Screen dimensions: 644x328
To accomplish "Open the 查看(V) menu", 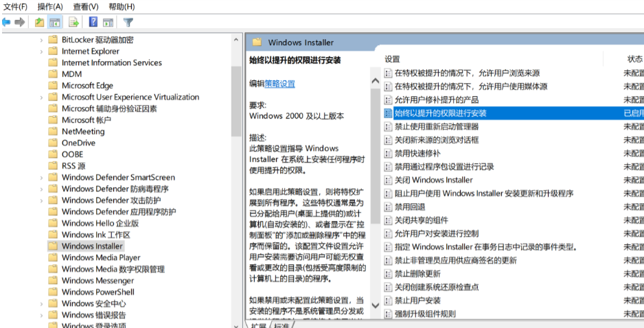I will click(86, 6).
